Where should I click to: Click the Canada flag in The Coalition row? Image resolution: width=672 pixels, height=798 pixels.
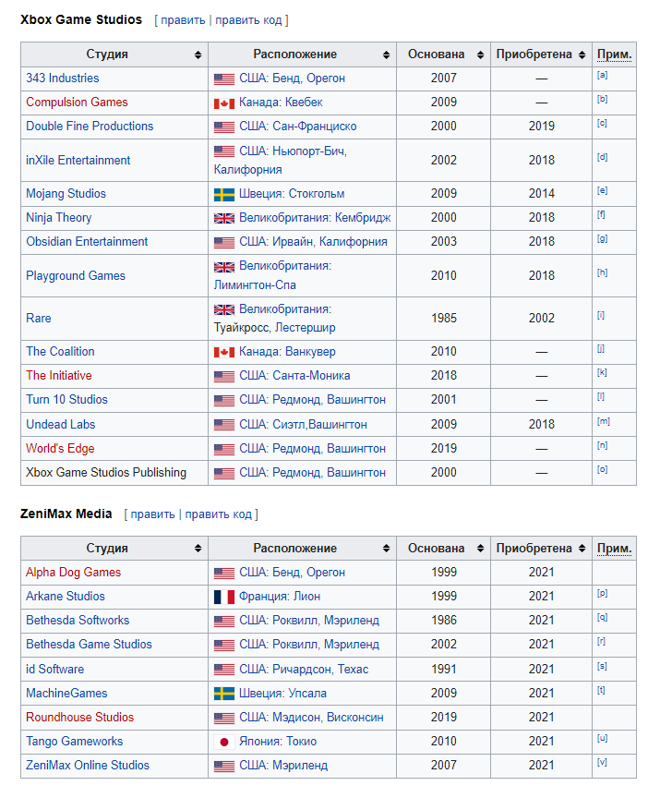pos(223,352)
